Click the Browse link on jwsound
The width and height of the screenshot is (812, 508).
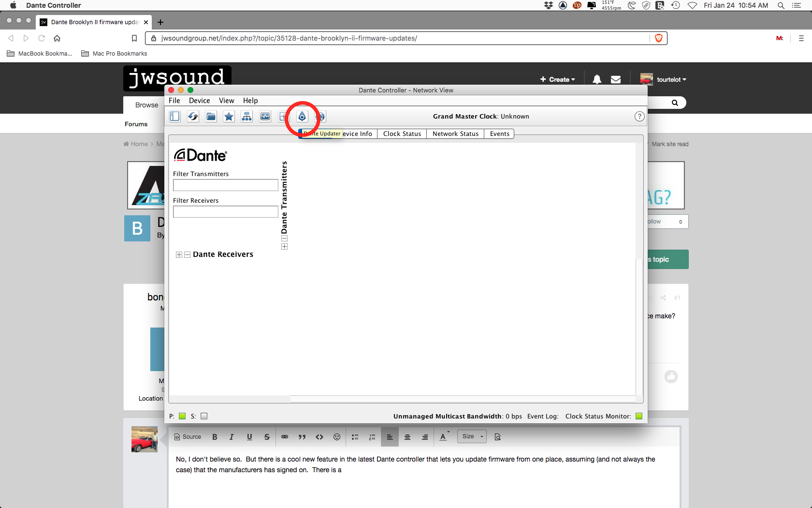(x=146, y=105)
